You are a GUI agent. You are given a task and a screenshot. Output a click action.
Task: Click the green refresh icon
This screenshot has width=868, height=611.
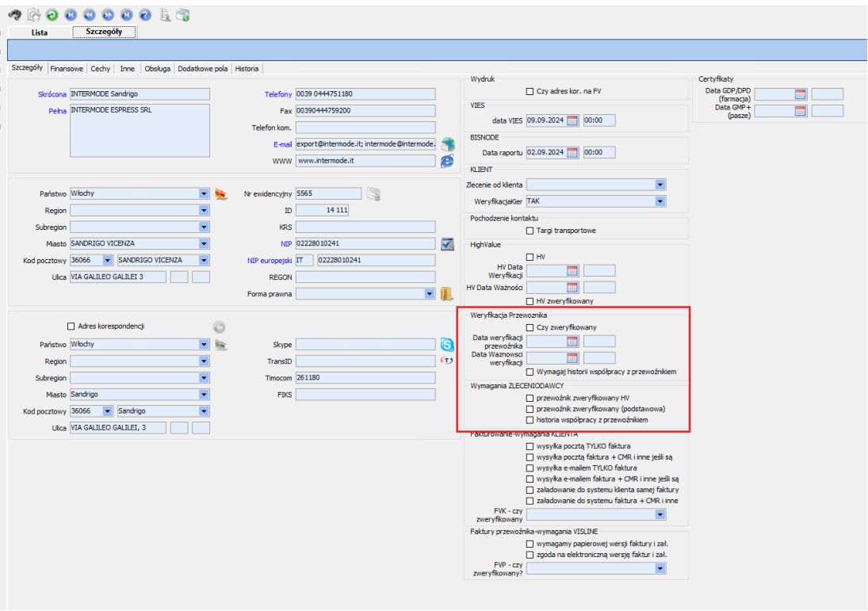tap(52, 15)
